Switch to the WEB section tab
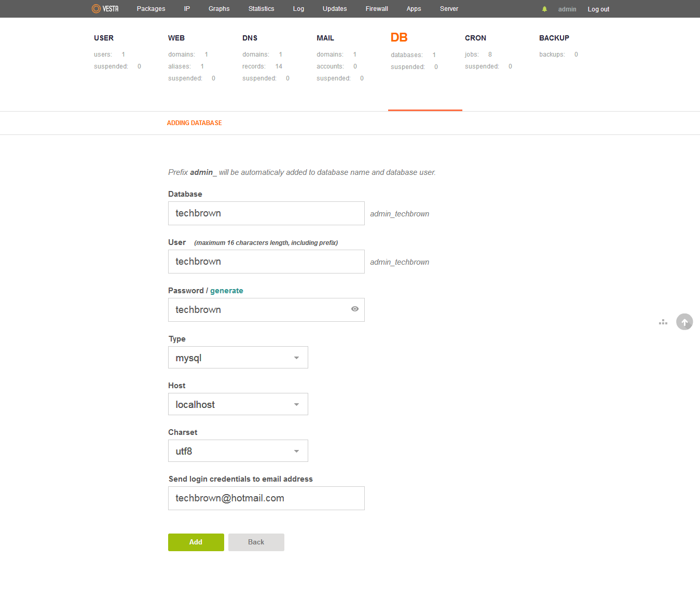This screenshot has height=601, width=700. (176, 38)
